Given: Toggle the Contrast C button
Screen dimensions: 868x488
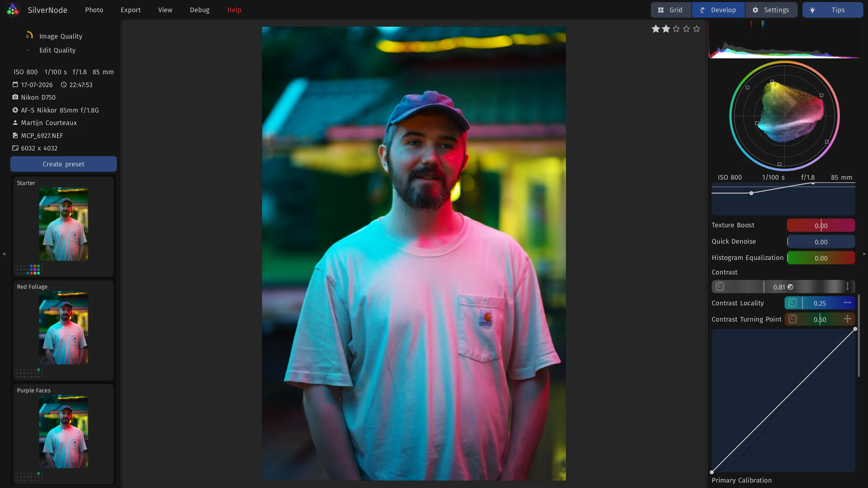Looking at the screenshot, I should (720, 286).
